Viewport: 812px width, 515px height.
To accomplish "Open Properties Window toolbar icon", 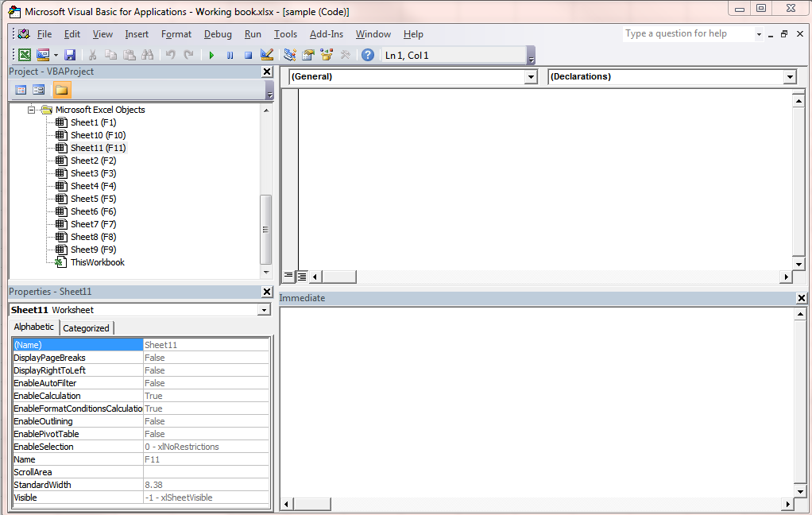I will coord(308,55).
